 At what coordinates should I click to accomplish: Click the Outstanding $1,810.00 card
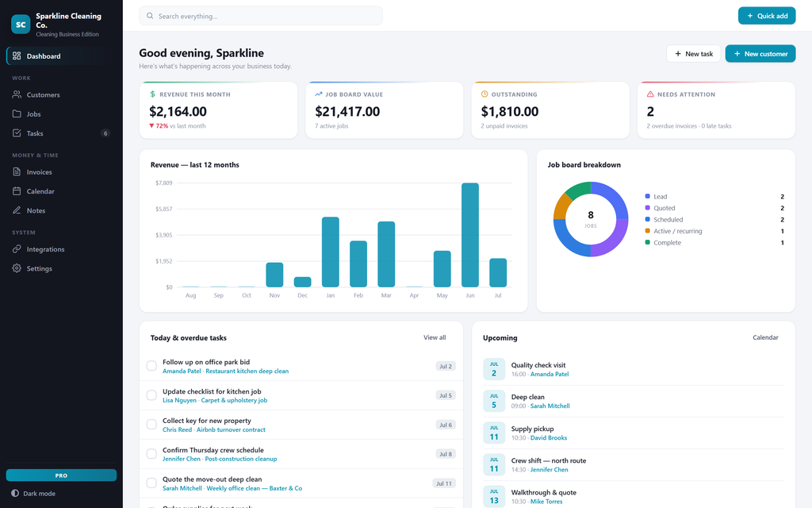[x=550, y=110]
